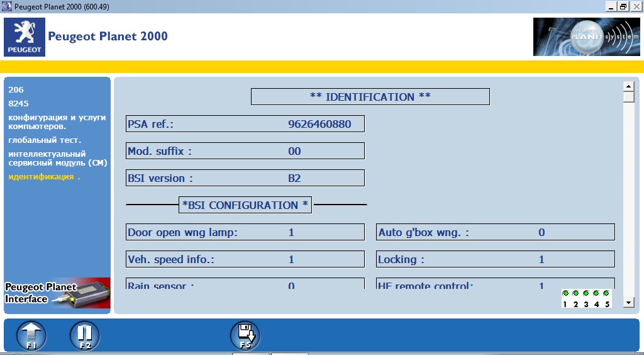Viewport: 644px width, 355px height.
Task: Click the application icon in title bar
Action: [x=6, y=6]
